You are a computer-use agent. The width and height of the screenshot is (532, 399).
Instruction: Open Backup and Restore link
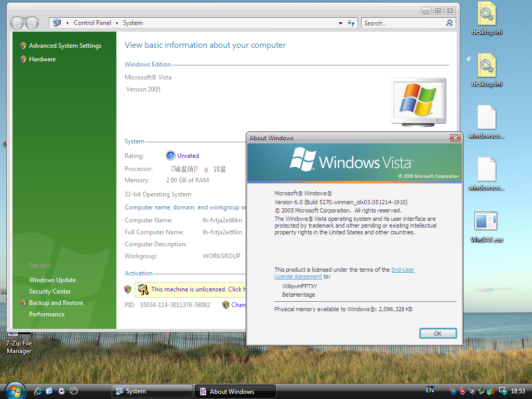point(56,303)
